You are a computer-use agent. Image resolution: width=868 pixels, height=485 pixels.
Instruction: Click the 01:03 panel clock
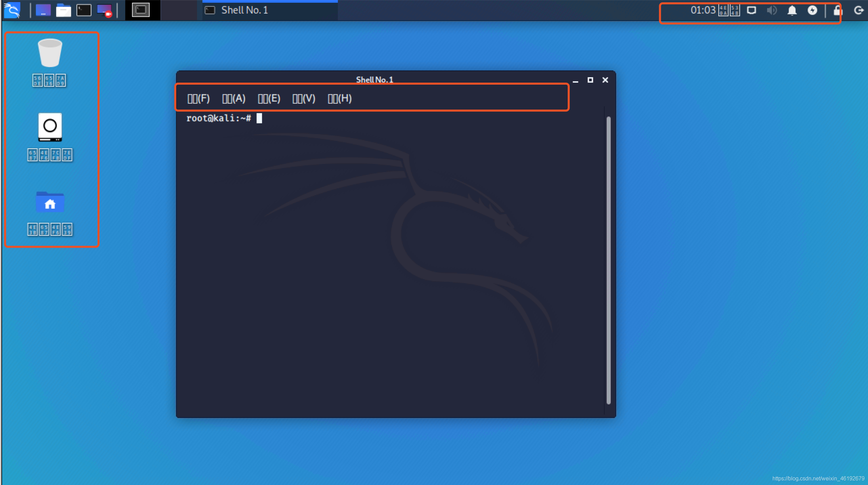coord(715,10)
